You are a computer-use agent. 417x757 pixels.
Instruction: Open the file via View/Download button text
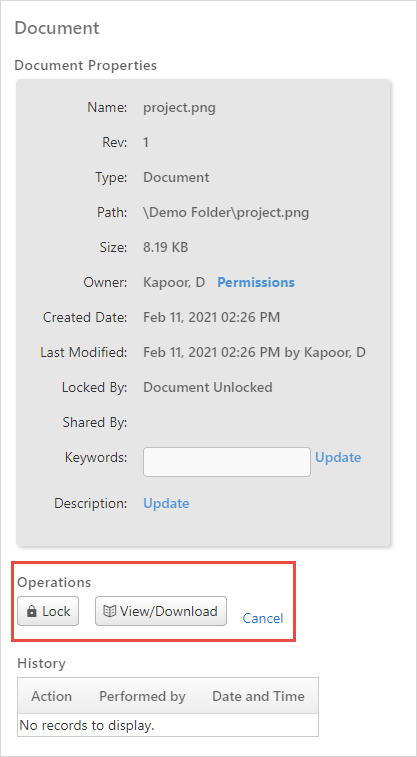click(168, 611)
